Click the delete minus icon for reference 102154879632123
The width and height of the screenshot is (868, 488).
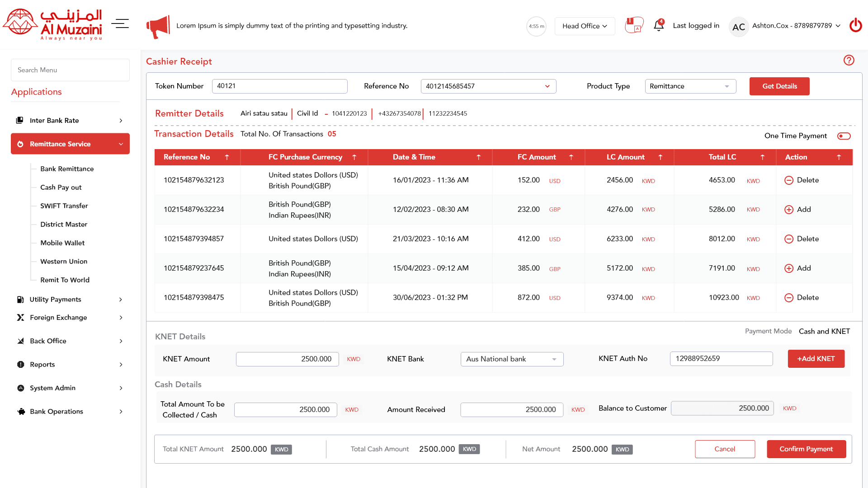click(789, 180)
